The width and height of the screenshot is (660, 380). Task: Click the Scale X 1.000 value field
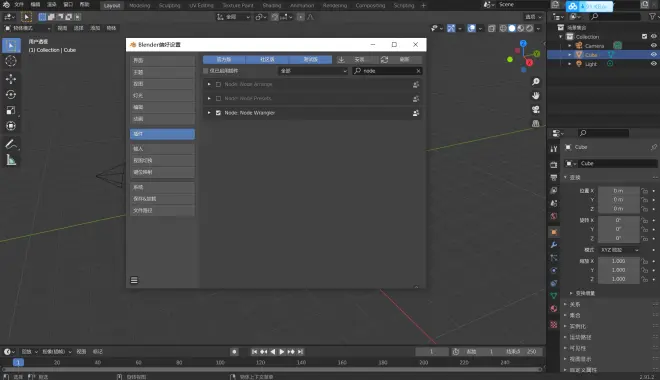coord(618,261)
